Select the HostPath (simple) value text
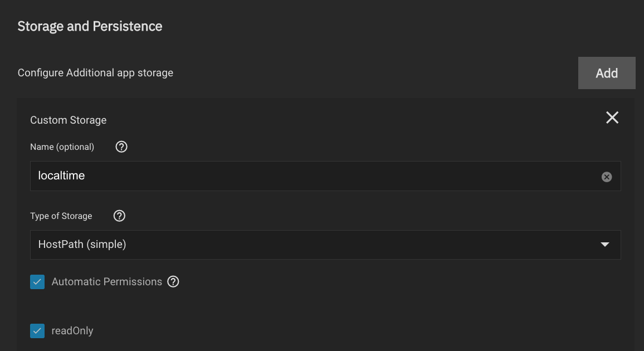This screenshot has width=644, height=351. click(82, 244)
